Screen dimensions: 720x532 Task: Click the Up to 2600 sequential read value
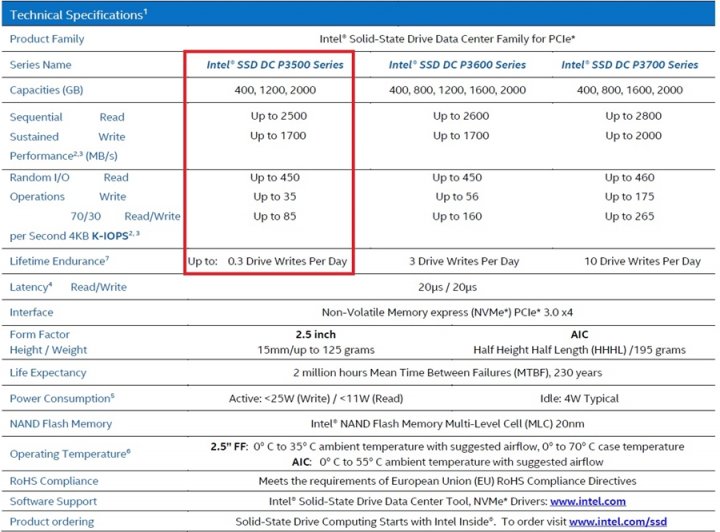461,116
